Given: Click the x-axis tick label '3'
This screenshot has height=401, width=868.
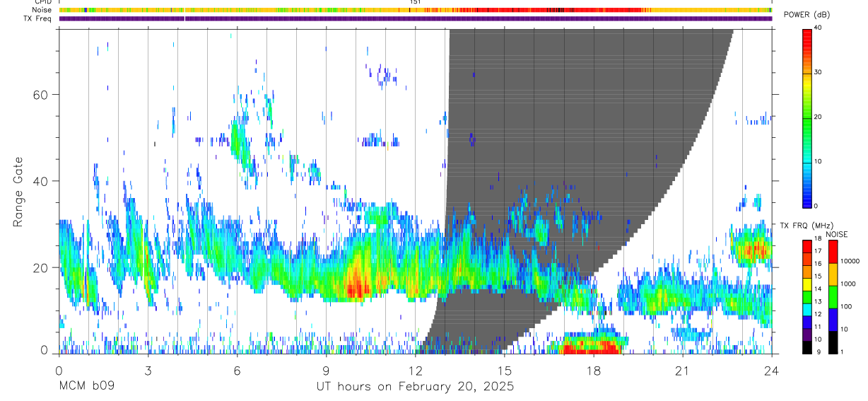Looking at the screenshot, I should click(x=148, y=371).
